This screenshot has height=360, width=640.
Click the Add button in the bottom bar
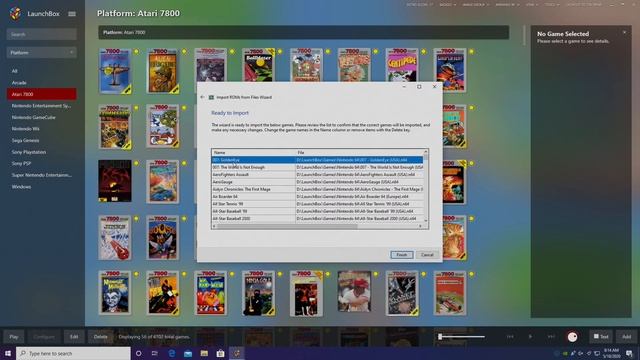click(x=626, y=337)
